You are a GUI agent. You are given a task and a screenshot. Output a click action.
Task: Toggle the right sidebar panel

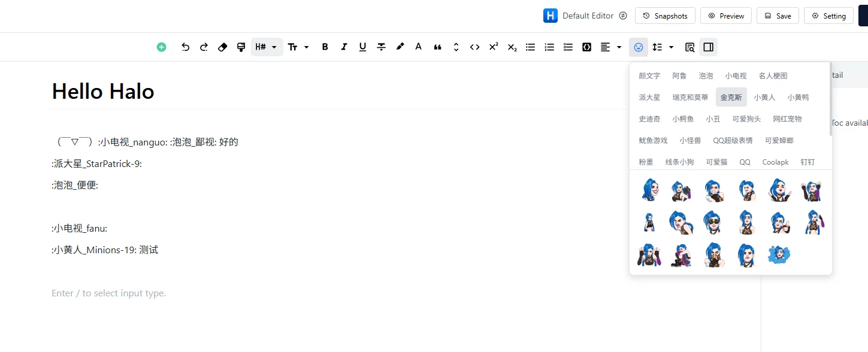[708, 47]
